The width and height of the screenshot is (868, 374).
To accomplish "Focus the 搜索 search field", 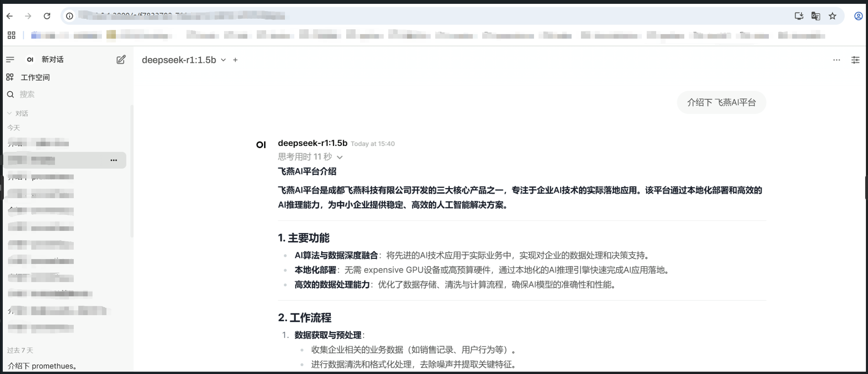I will point(27,94).
